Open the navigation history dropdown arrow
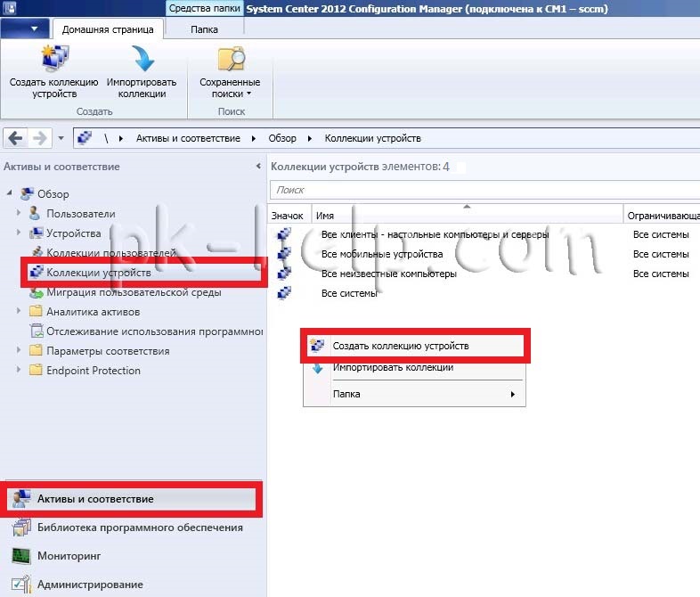 (61, 138)
